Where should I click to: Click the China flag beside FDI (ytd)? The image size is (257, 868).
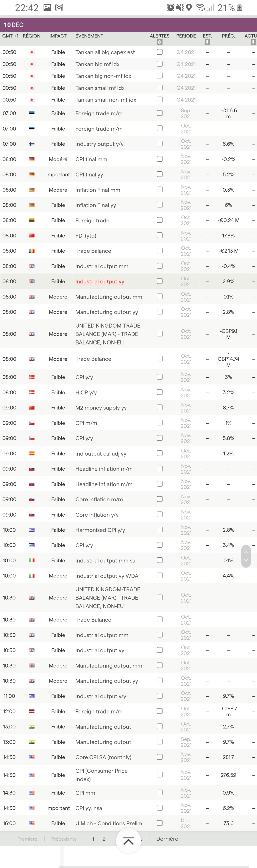(32, 236)
